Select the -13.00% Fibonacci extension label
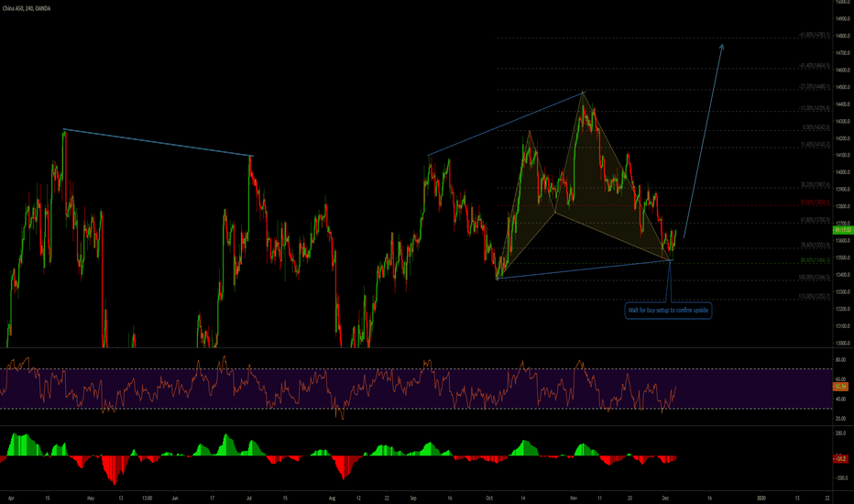 (815, 108)
